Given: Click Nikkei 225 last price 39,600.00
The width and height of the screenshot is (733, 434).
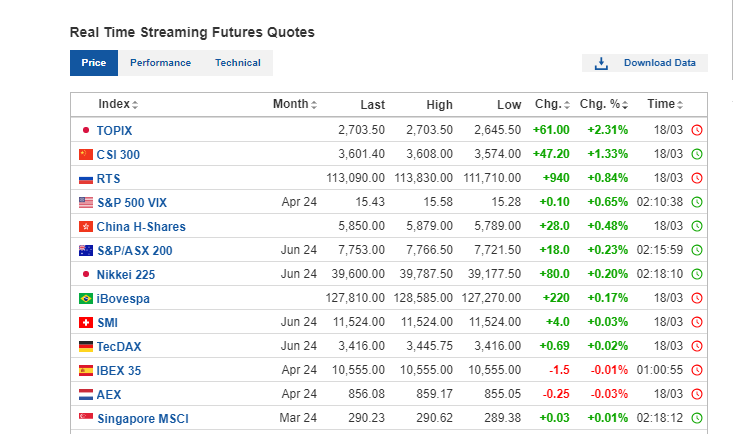Looking at the screenshot, I should pos(358,274).
